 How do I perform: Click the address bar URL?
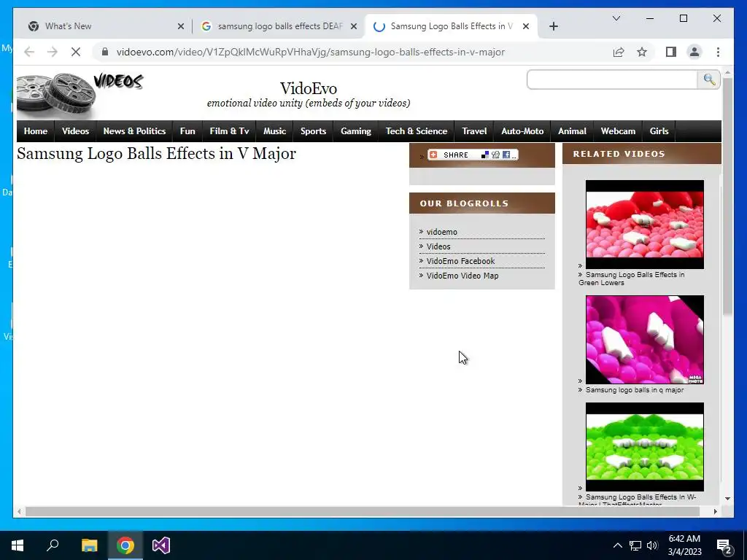pos(311,52)
